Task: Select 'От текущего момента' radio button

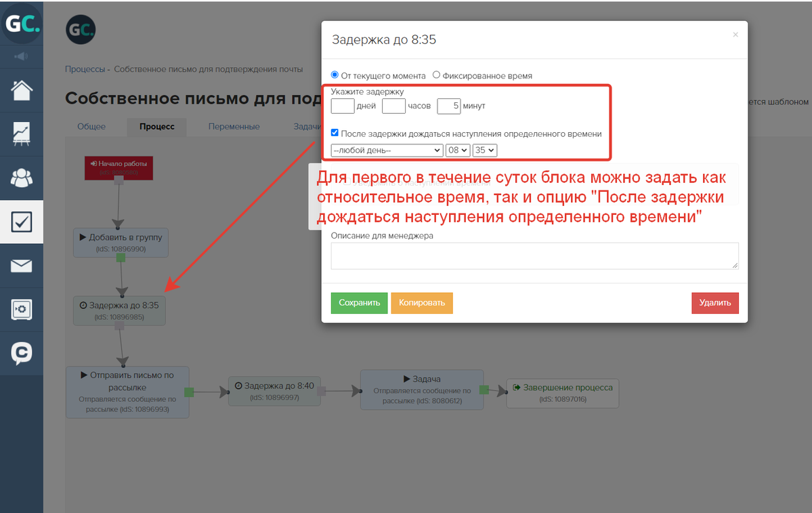Action: [x=335, y=75]
